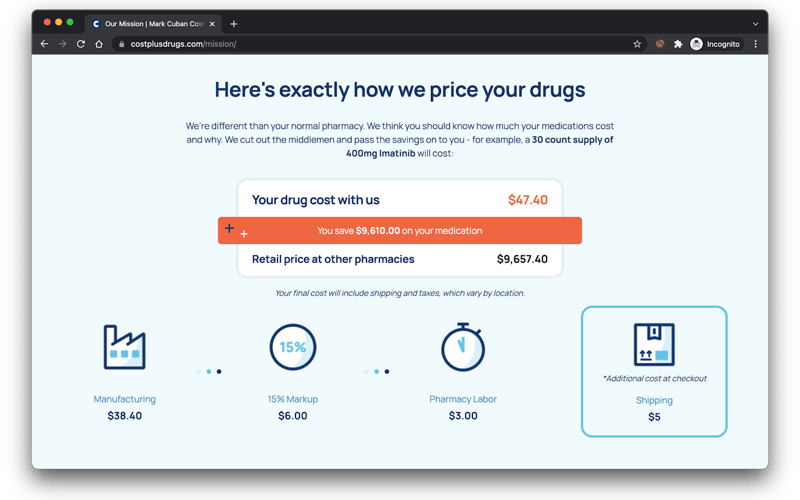Click the 15% markup circle icon

point(293,347)
